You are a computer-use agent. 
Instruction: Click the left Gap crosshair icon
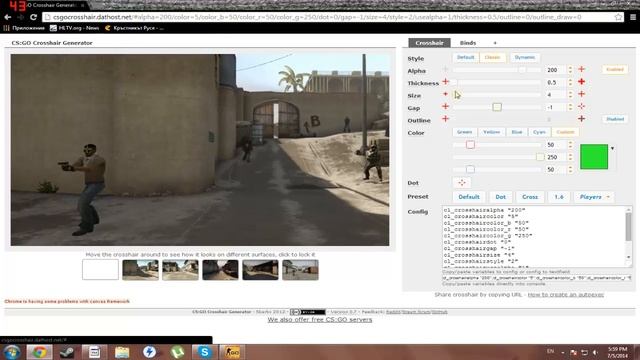pyautogui.click(x=446, y=107)
